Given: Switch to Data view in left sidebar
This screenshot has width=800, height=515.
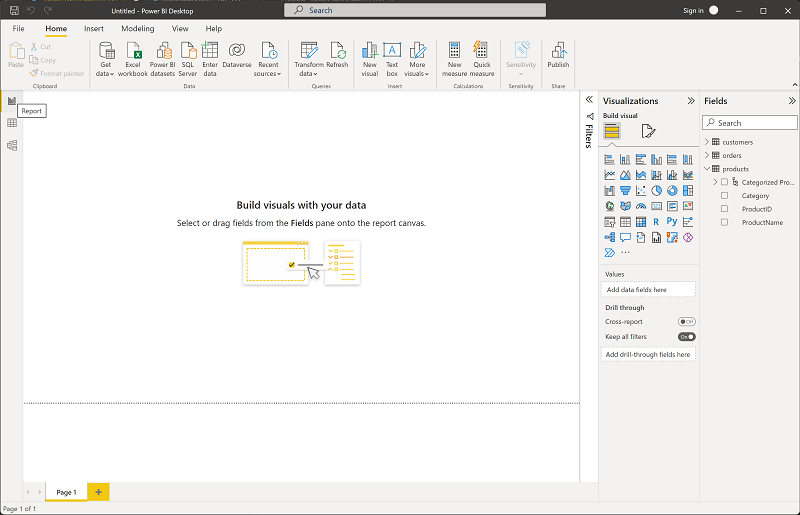Looking at the screenshot, I should point(12,123).
